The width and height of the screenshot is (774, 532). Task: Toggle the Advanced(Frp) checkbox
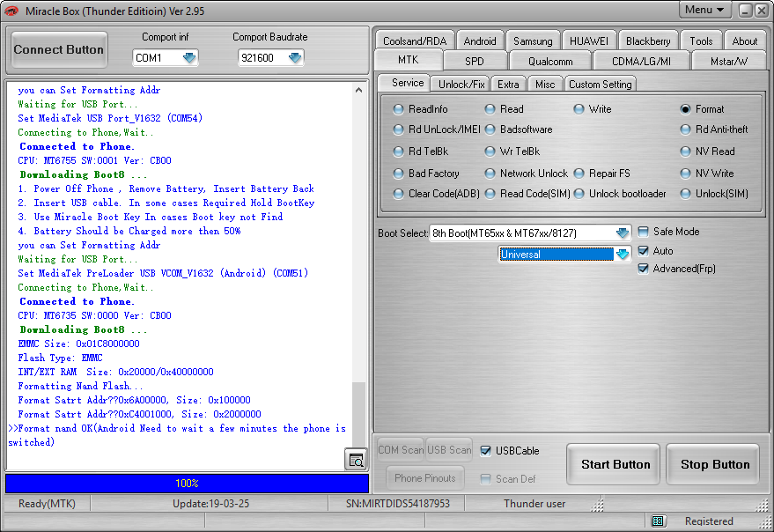(643, 269)
